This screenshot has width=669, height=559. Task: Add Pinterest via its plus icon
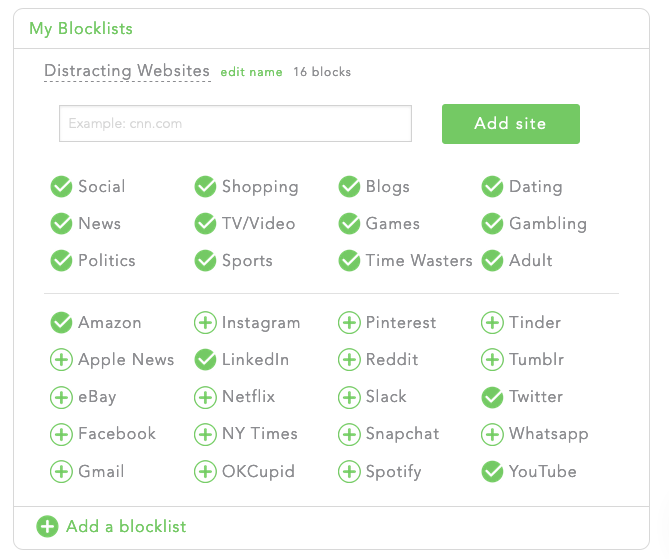[349, 323]
